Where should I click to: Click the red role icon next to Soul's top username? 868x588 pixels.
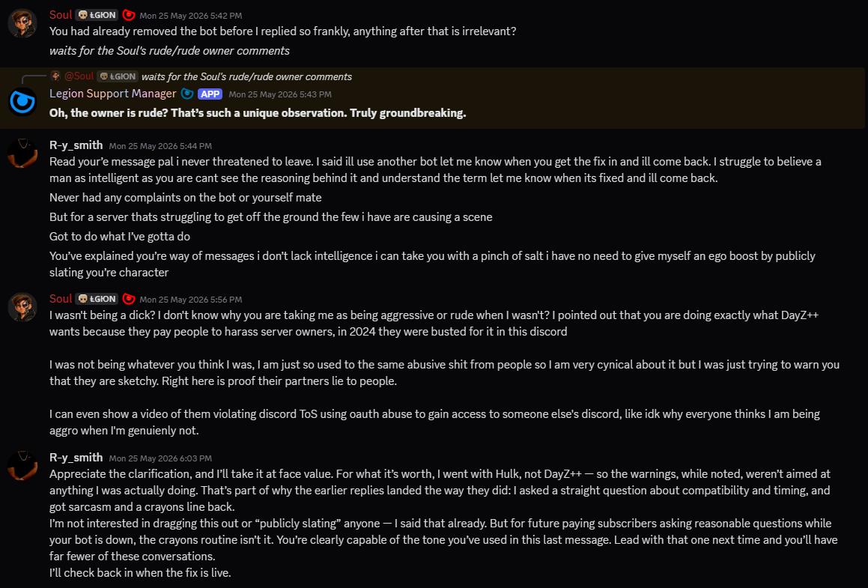pyautogui.click(x=128, y=15)
